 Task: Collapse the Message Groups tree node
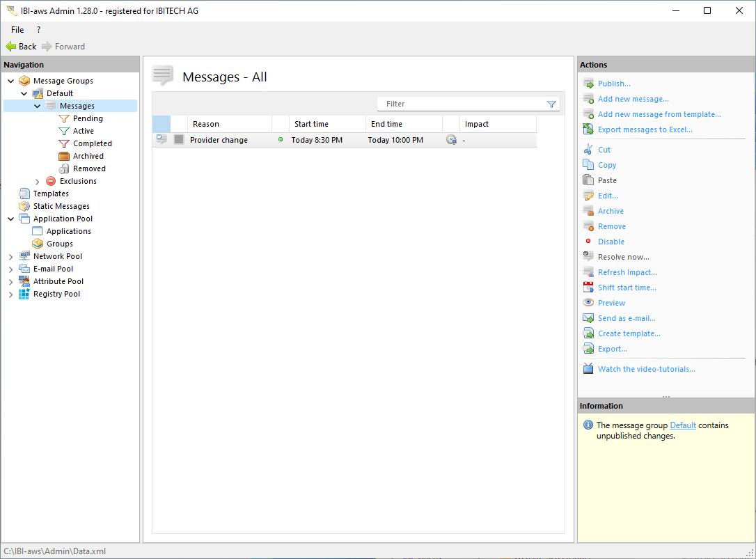pyautogui.click(x=11, y=81)
